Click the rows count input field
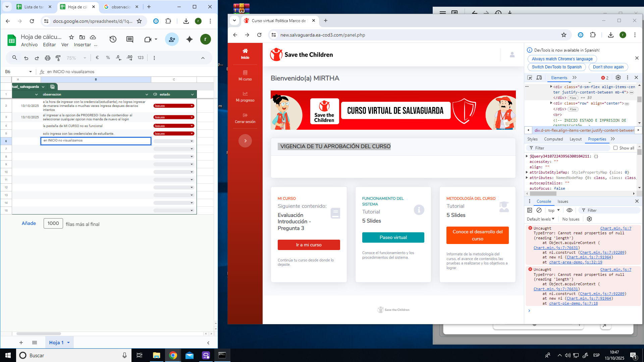This screenshot has width=644, height=362. [53, 223]
